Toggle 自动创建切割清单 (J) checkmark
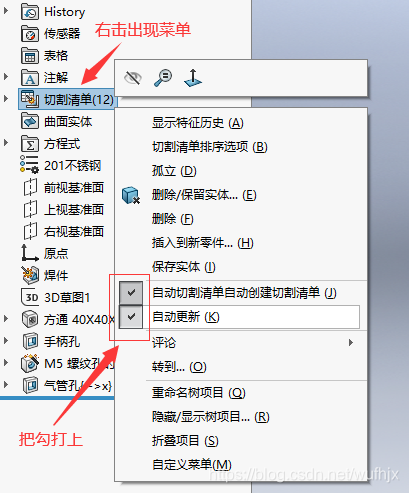This screenshot has height=493, width=409. (131, 293)
